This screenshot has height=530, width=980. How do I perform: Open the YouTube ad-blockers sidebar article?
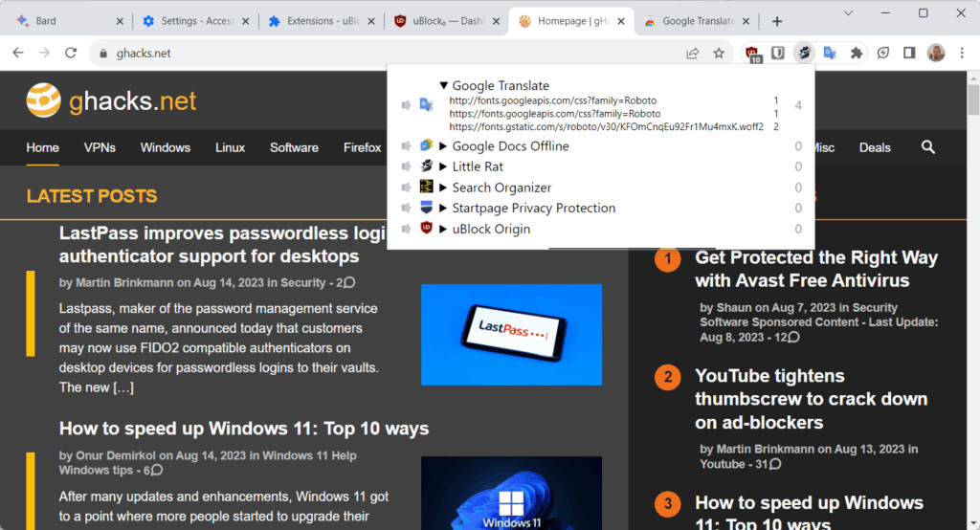click(x=811, y=399)
